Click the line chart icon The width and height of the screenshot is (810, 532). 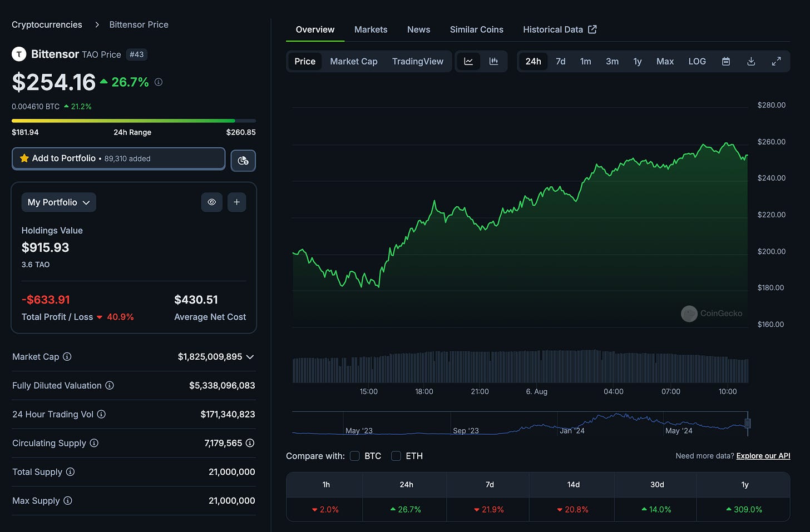[468, 61]
